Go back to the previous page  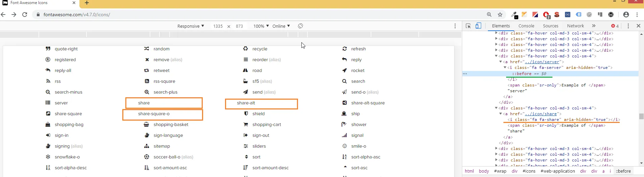click(x=3, y=15)
